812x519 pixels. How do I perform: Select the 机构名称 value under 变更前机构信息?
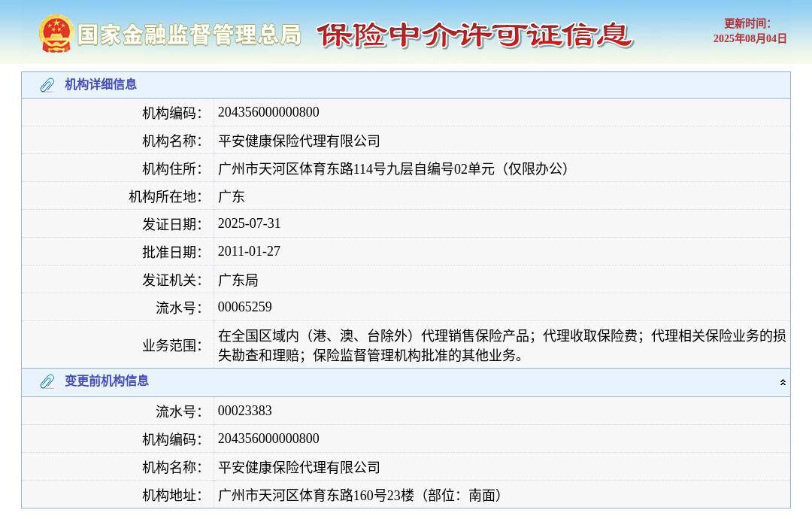pyautogui.click(x=298, y=466)
